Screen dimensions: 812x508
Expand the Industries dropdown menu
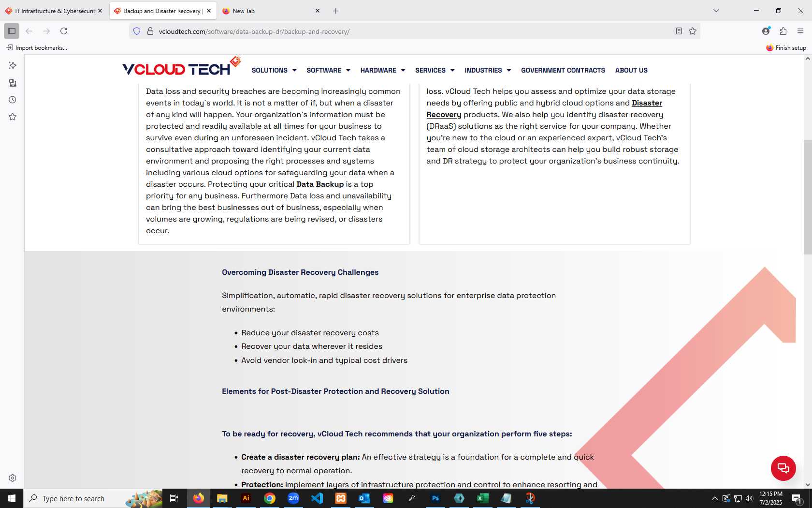(x=488, y=70)
